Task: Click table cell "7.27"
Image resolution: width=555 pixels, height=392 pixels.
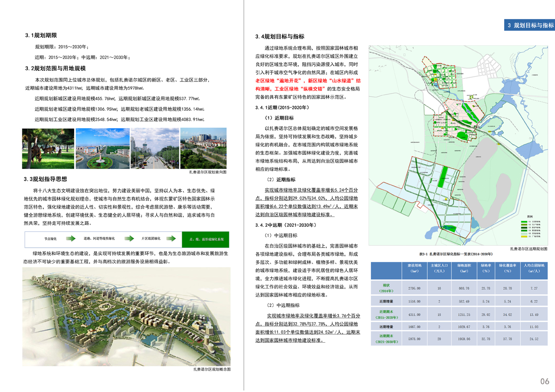Action: click(x=534, y=289)
